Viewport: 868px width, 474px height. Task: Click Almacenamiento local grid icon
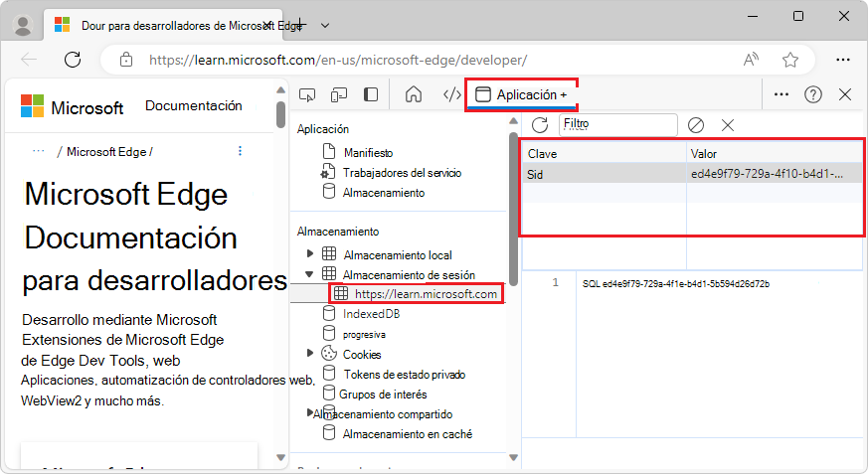(329, 253)
